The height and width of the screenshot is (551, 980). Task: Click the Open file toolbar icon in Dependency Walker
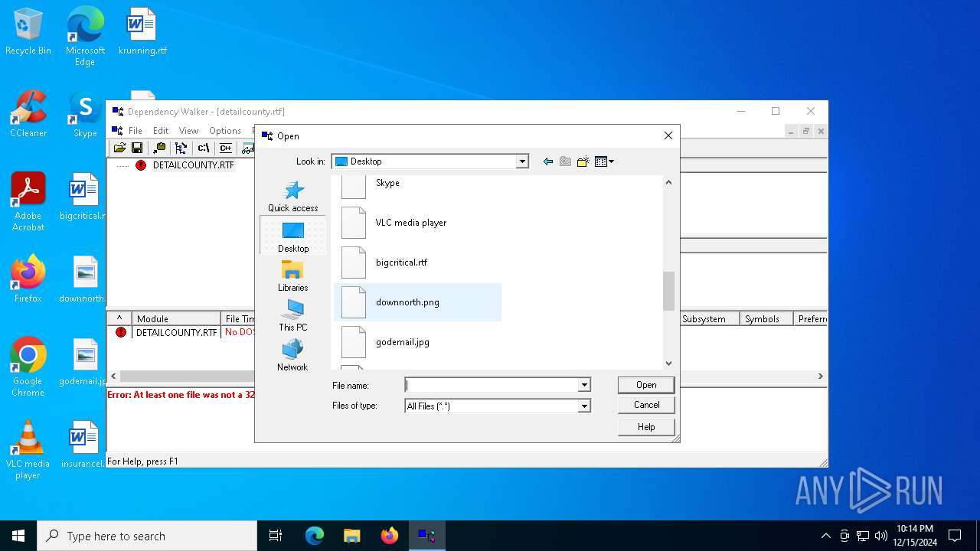[x=119, y=148]
